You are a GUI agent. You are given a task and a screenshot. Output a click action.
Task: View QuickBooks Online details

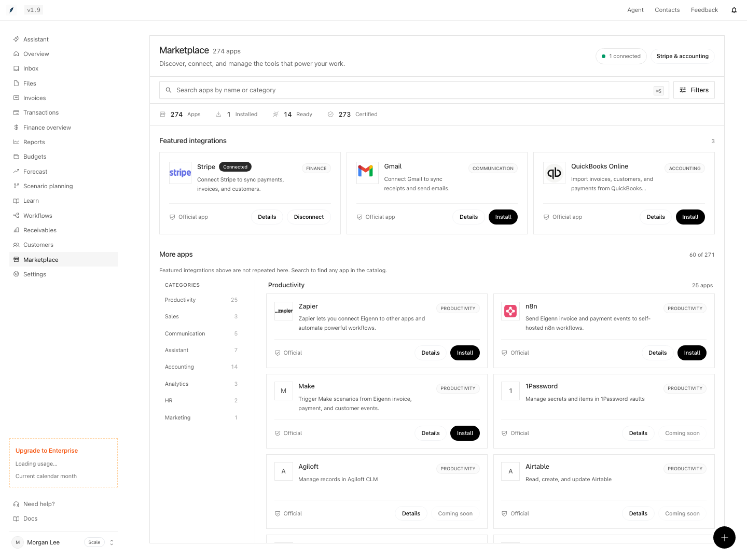coord(656,217)
